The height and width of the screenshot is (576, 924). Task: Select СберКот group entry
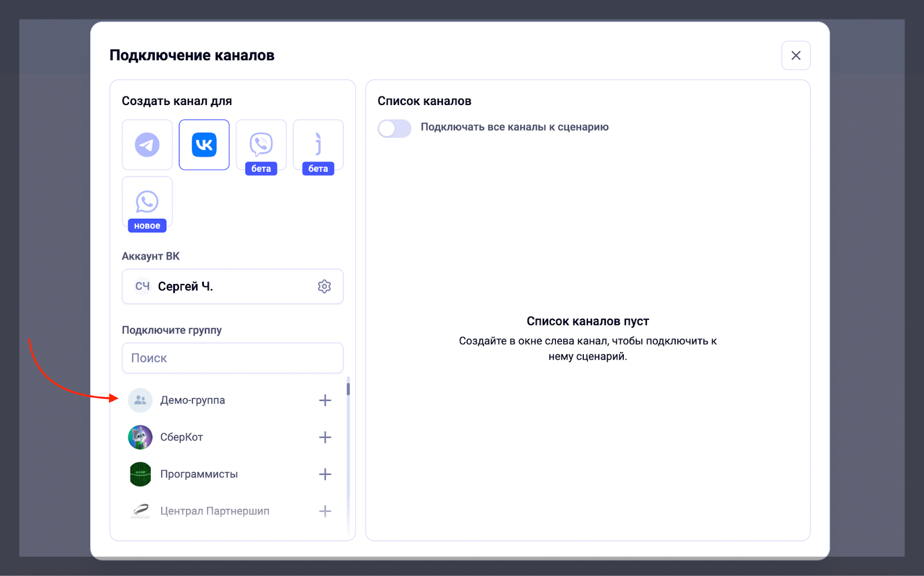click(x=231, y=437)
